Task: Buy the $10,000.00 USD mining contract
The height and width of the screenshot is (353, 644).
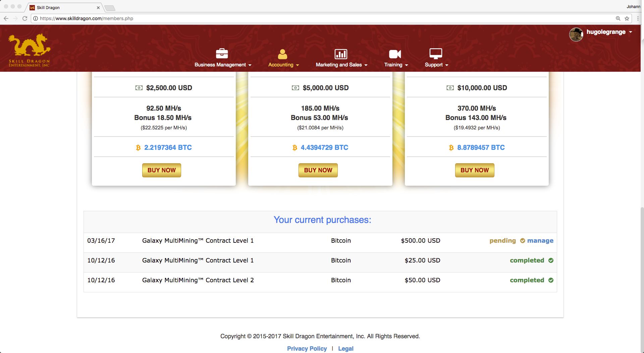Action: (475, 170)
